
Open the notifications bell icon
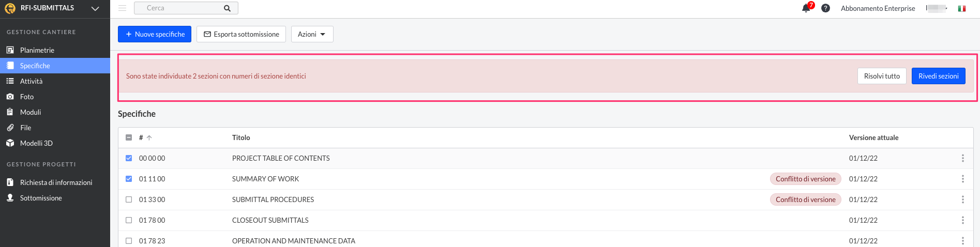click(806, 8)
